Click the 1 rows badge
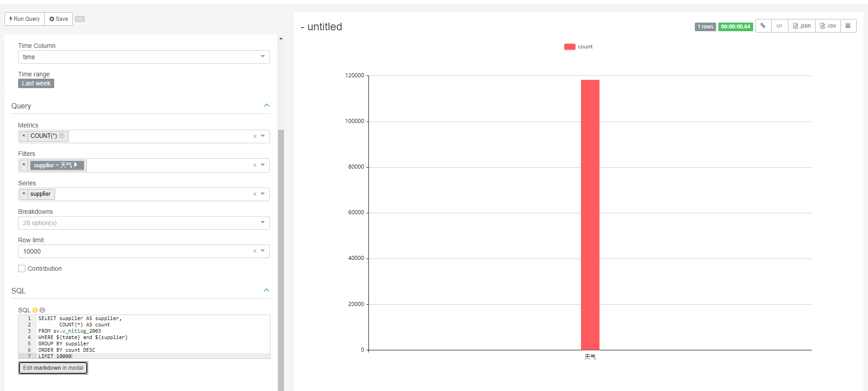This screenshot has height=391, width=868. (x=705, y=27)
